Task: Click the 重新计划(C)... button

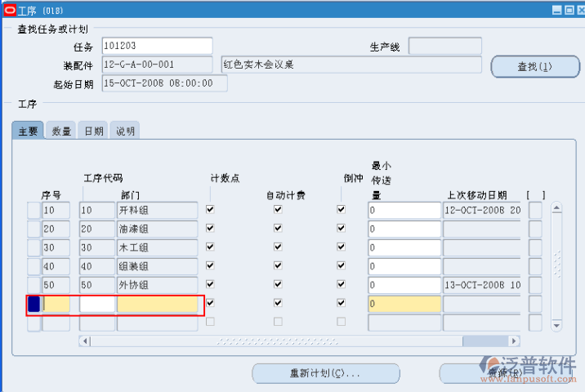Action: tap(326, 373)
